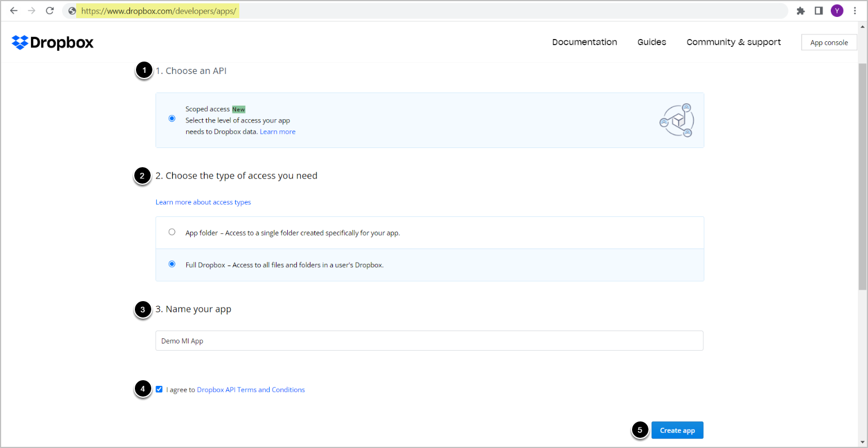Viewport: 868px width, 448px height.
Task: Reload the page with refresh icon
Action: coord(50,11)
